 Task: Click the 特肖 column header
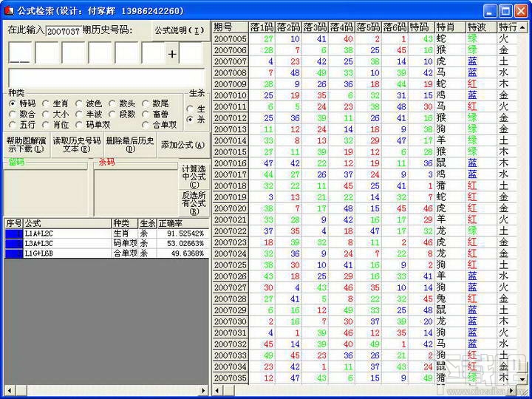(450, 27)
